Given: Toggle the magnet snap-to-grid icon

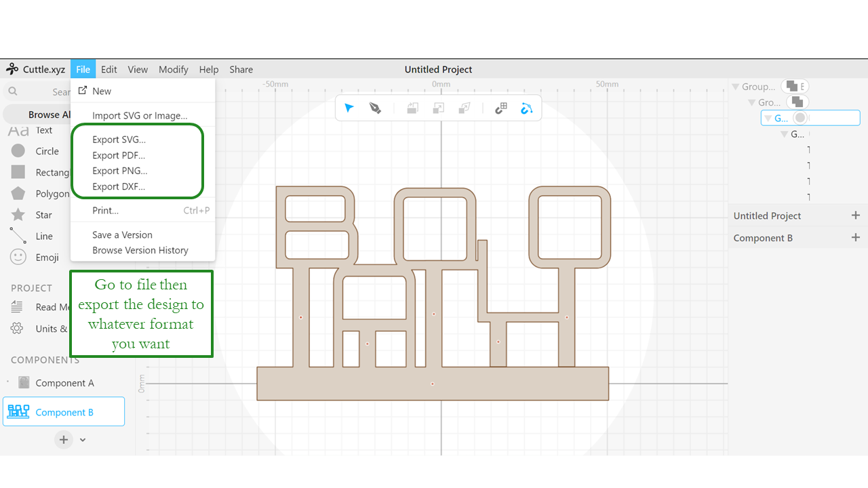Looking at the screenshot, I should (x=501, y=108).
